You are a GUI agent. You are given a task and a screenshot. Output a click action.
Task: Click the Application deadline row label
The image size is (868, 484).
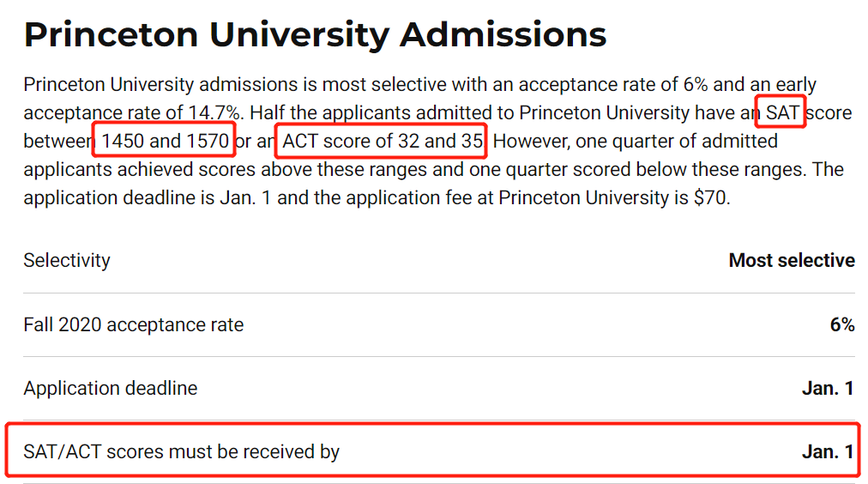(x=110, y=388)
